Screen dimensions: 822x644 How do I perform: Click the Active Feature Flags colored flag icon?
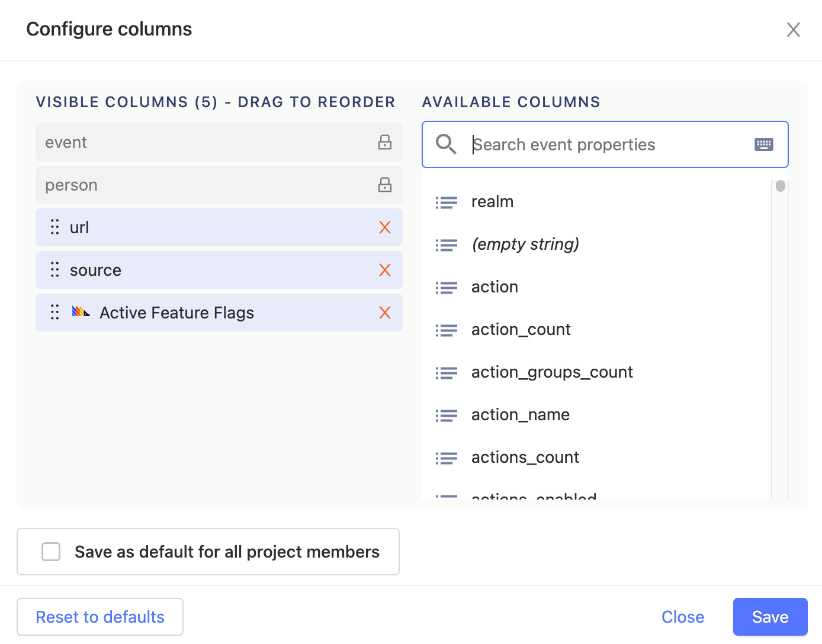tap(80, 312)
